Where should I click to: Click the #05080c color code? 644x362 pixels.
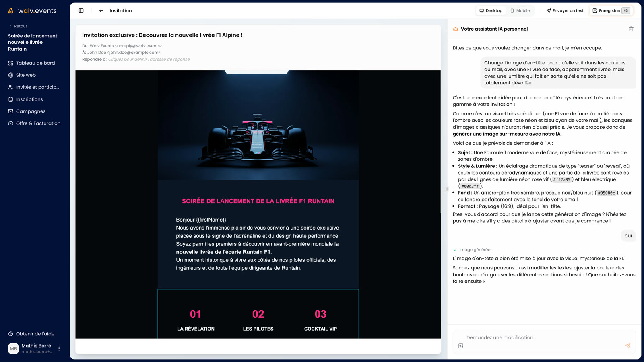tap(606, 193)
